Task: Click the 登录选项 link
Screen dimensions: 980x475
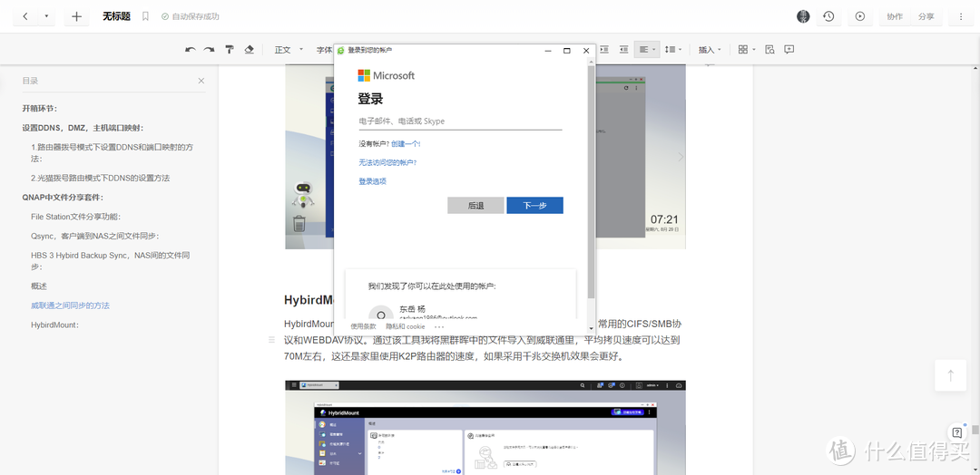Action: point(373,181)
